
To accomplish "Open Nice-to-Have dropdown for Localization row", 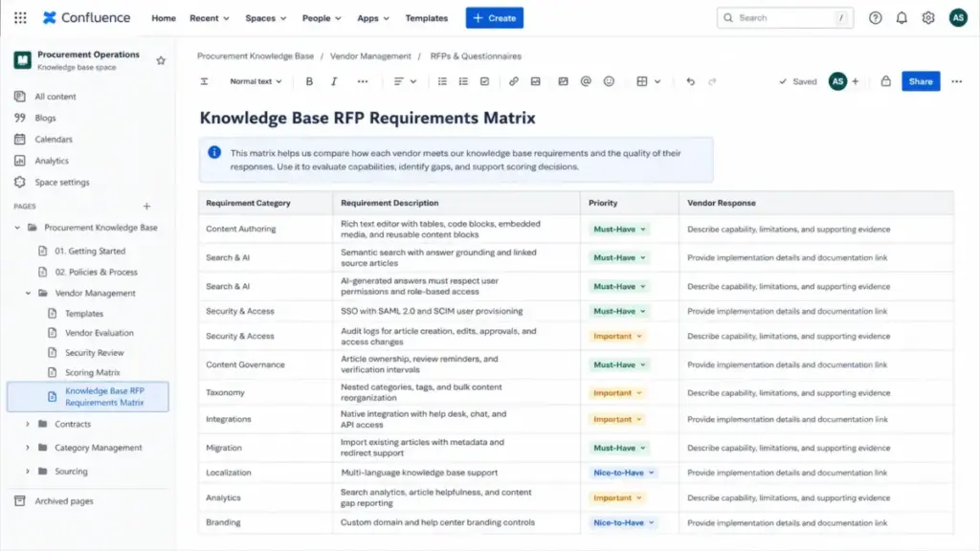I will tap(623, 473).
